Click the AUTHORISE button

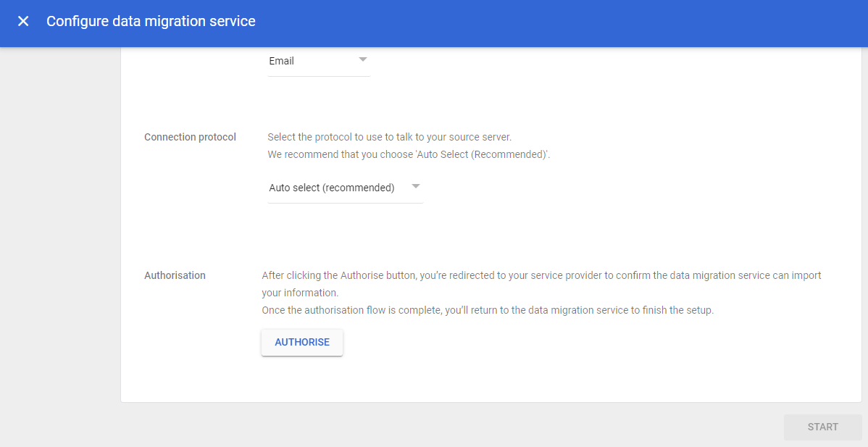point(302,343)
